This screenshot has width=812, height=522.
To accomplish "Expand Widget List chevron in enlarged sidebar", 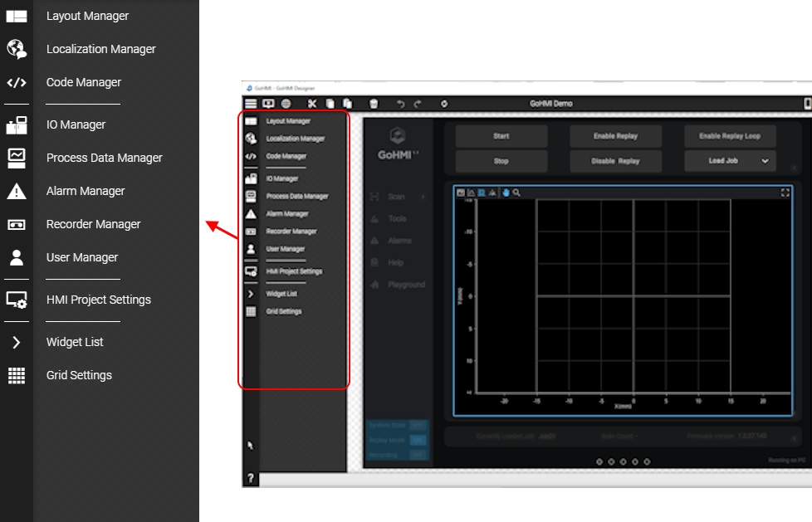I will (17, 342).
